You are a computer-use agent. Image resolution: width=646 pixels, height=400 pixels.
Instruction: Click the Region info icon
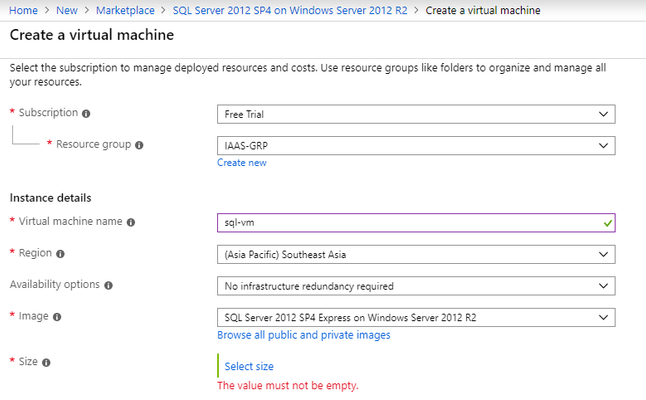coord(60,254)
